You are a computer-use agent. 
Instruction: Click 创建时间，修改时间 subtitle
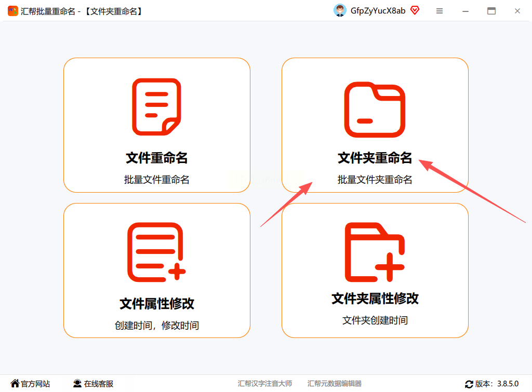(x=156, y=326)
